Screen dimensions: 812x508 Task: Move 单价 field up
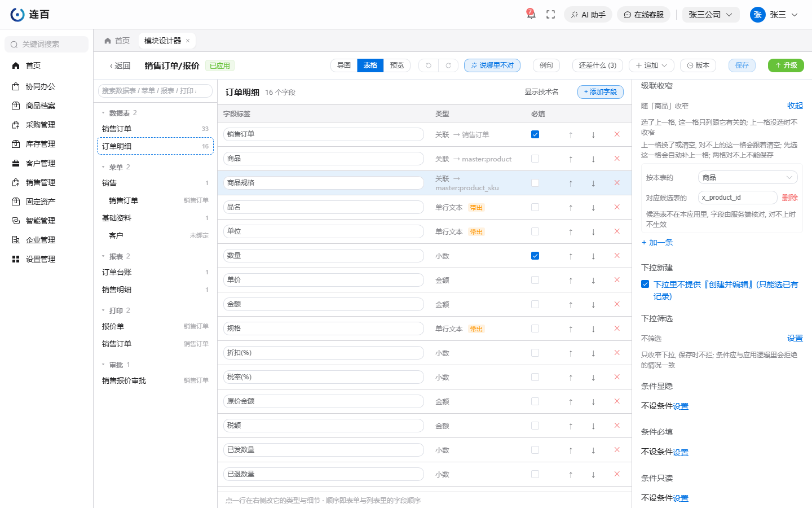tap(571, 281)
